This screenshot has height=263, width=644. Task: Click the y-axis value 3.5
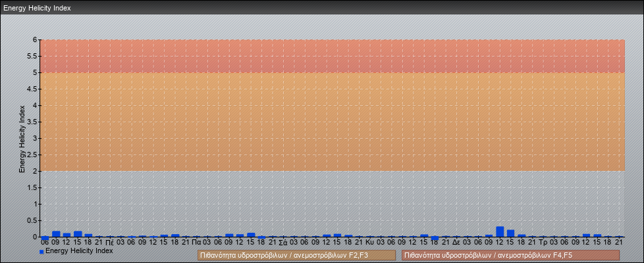[x=32, y=122]
